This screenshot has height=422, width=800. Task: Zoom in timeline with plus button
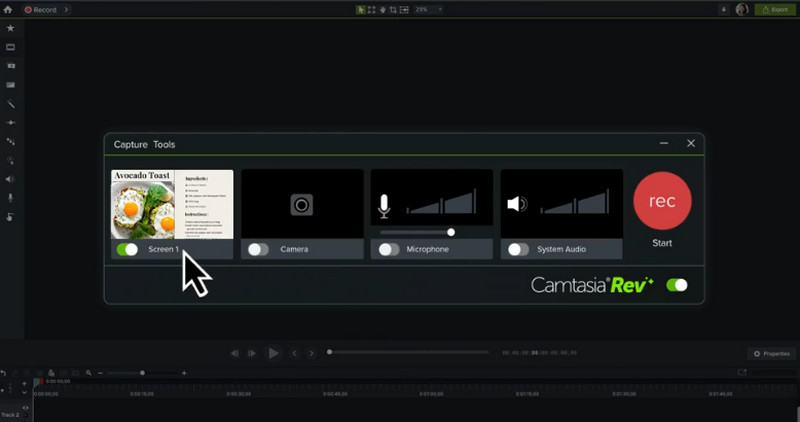tap(184, 373)
